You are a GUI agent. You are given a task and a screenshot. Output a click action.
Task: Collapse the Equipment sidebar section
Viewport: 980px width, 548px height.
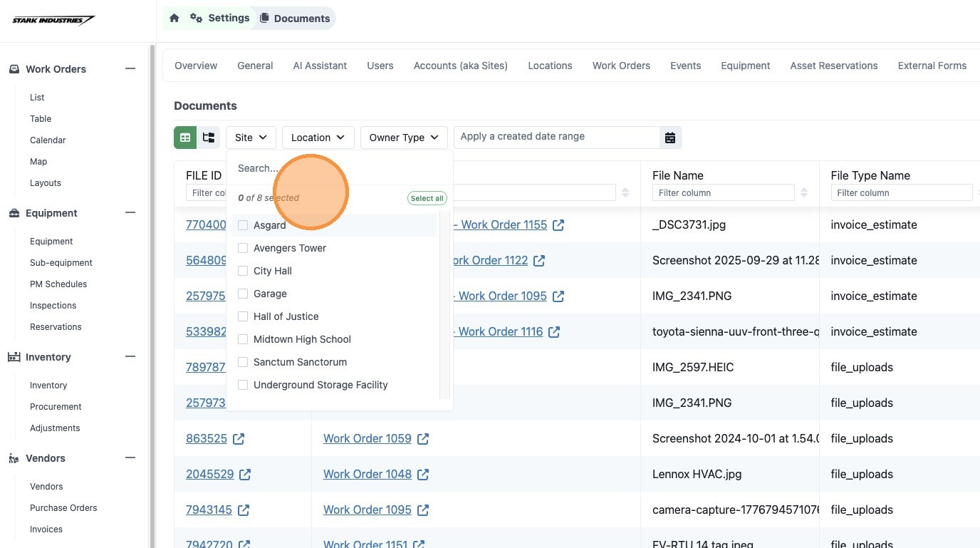130,213
